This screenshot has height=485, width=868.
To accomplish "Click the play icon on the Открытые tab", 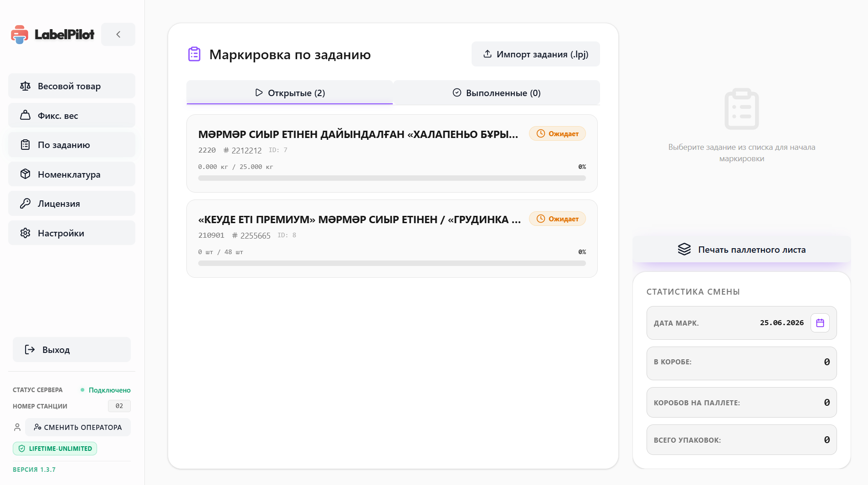I will point(259,93).
